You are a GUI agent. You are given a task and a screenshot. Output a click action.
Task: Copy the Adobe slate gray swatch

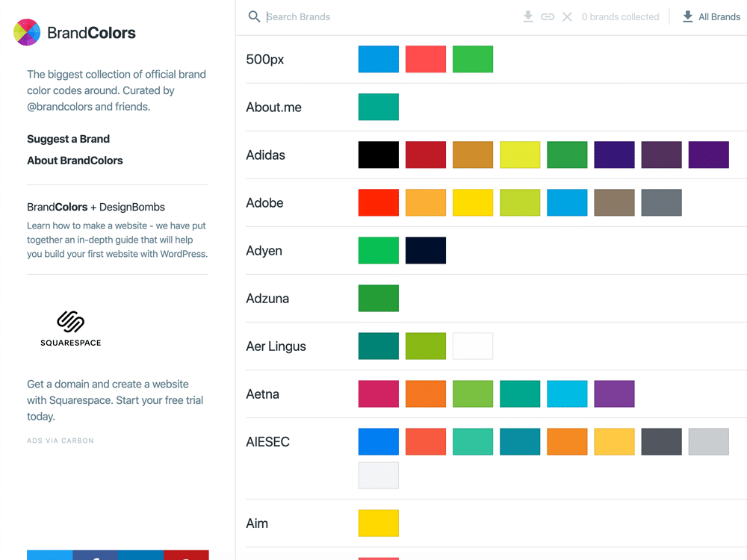[x=662, y=202]
